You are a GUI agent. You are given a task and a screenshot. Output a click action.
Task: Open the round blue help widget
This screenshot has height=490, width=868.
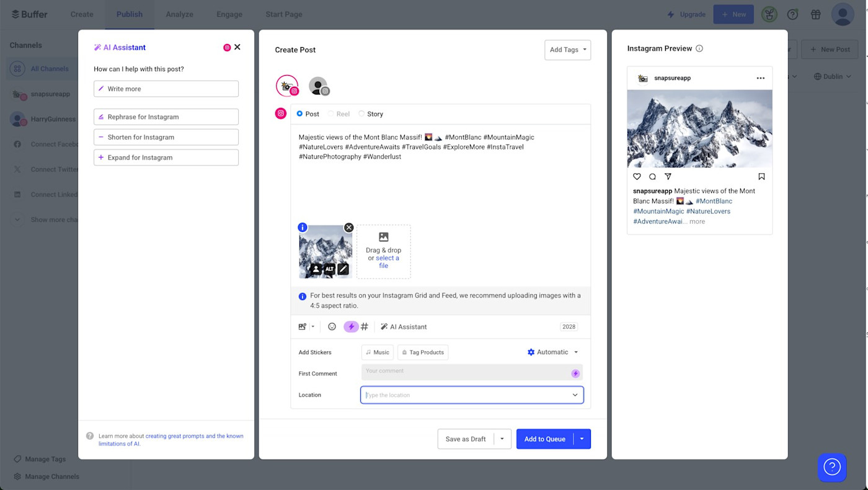[x=832, y=466]
